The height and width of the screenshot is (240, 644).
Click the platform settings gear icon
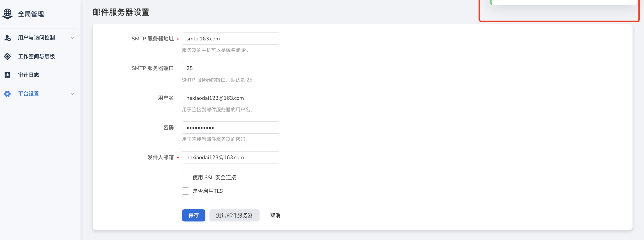click(7, 94)
